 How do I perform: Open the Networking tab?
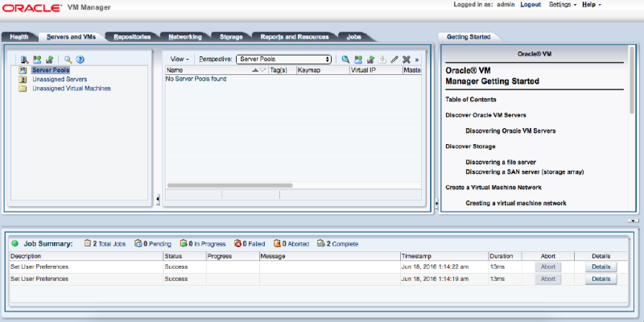185,36
